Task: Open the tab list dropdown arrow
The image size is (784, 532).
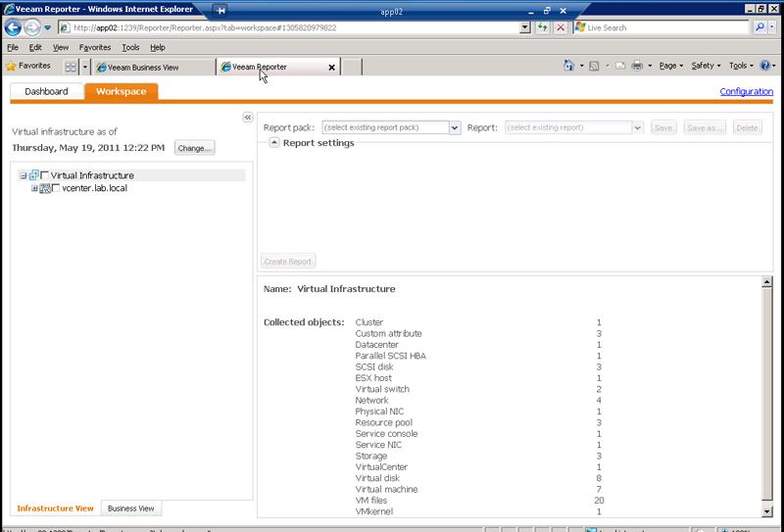Action: 85,67
